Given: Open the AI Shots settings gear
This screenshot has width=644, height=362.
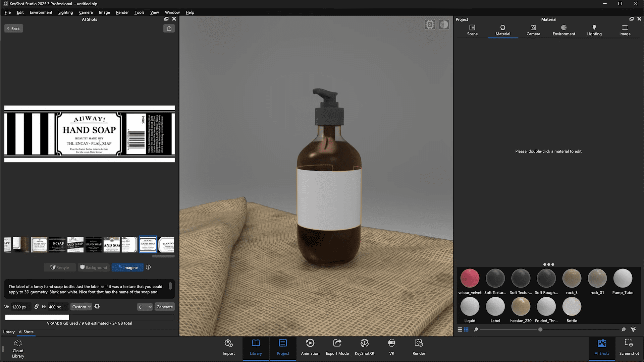Looking at the screenshot, I should [x=97, y=306].
